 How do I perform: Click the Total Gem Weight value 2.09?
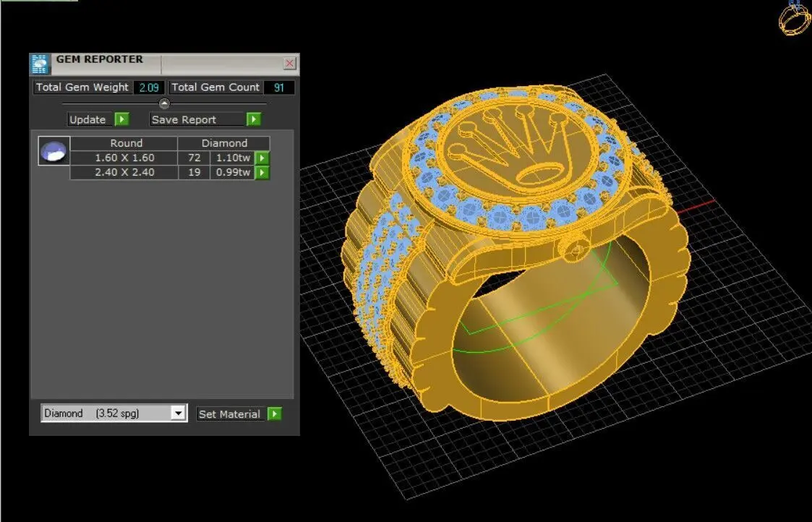(x=149, y=87)
